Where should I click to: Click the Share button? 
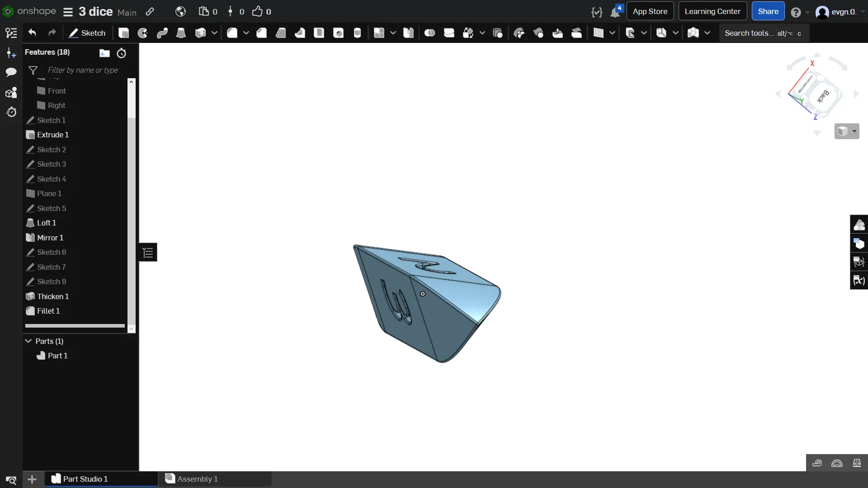(768, 11)
